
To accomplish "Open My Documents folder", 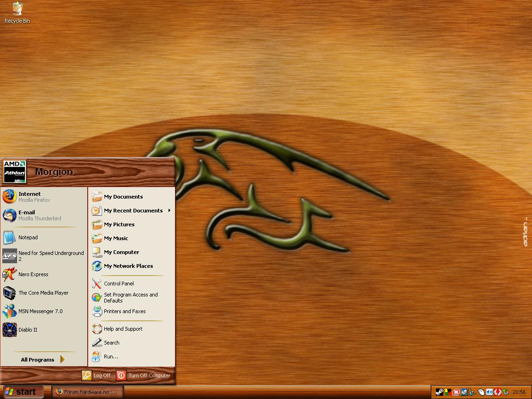I will tap(132, 197).
